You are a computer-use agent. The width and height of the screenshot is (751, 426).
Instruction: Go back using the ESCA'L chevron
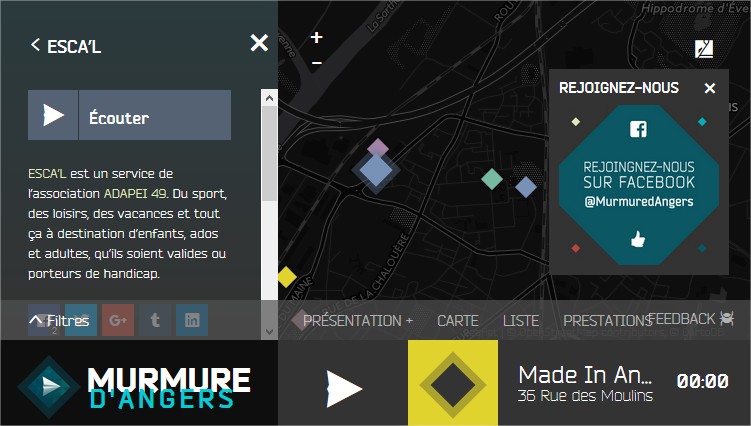(x=35, y=45)
